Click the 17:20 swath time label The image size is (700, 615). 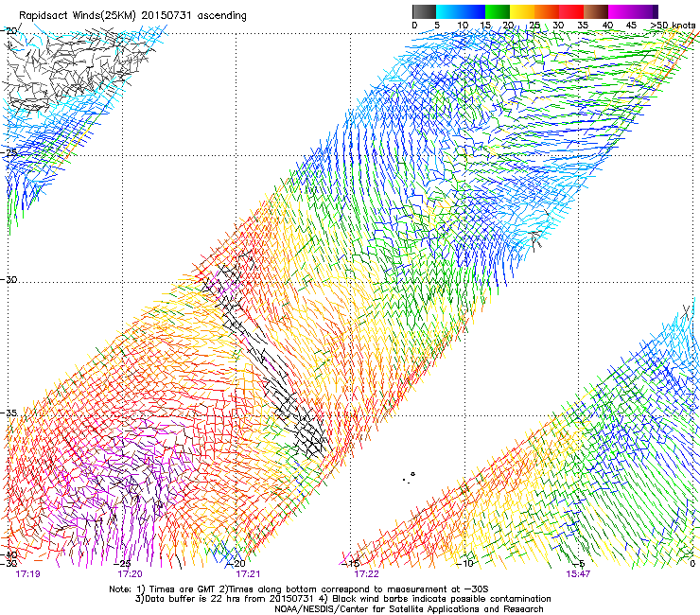[130, 574]
